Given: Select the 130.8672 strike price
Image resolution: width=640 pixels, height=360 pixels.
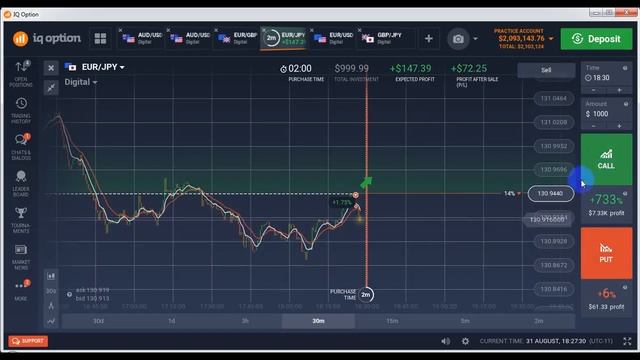Looking at the screenshot, I should click(553, 265).
